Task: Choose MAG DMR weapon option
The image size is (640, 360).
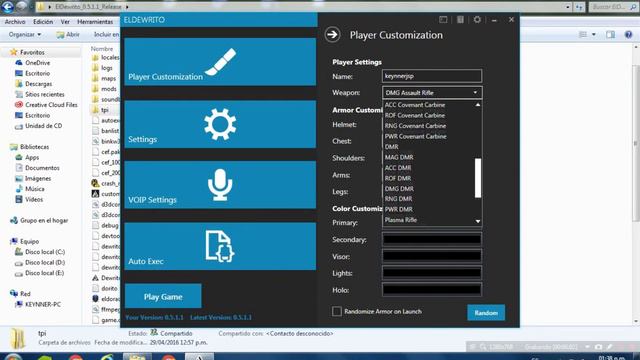Action: click(399, 157)
